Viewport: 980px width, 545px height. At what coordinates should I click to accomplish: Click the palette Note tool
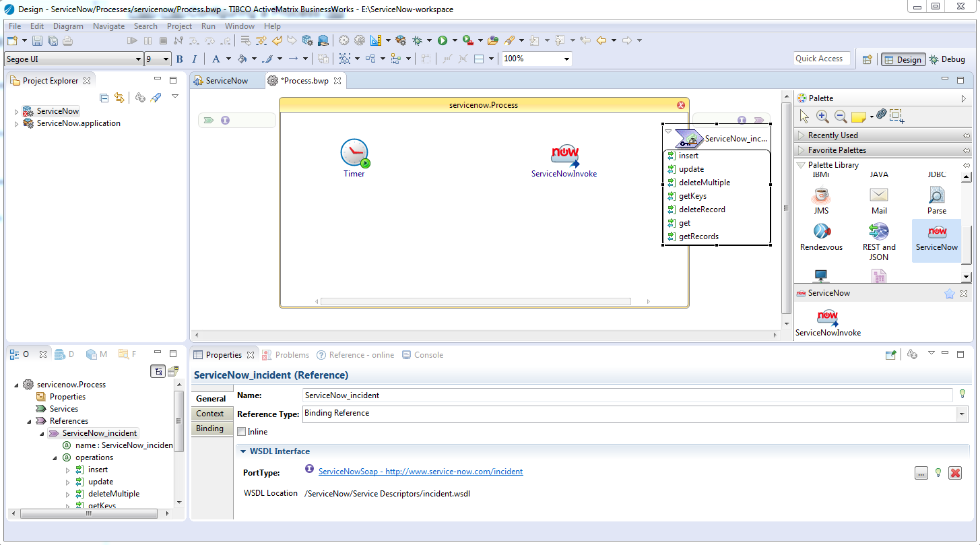(858, 117)
